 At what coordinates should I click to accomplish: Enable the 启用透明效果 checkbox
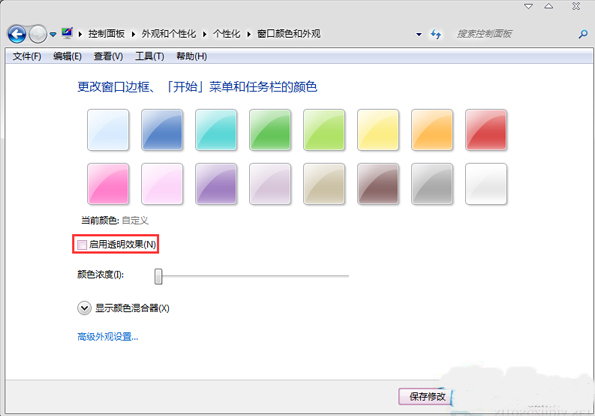pyautogui.click(x=82, y=245)
